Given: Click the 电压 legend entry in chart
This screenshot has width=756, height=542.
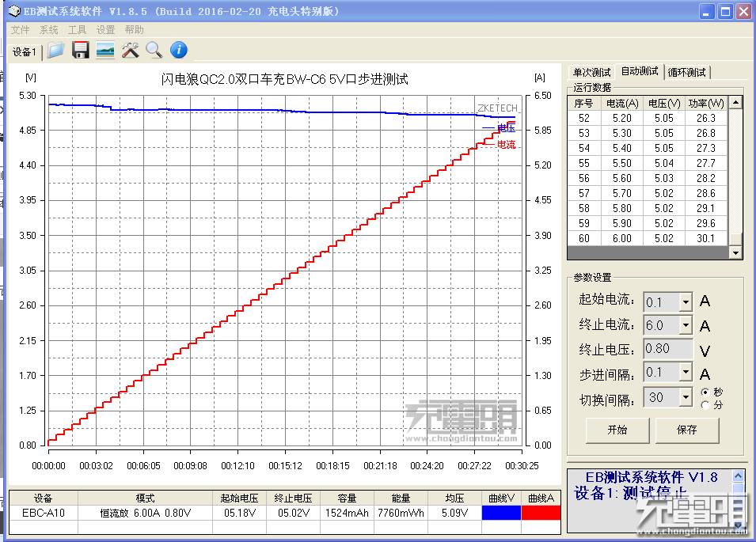Looking at the screenshot, I should [499, 128].
